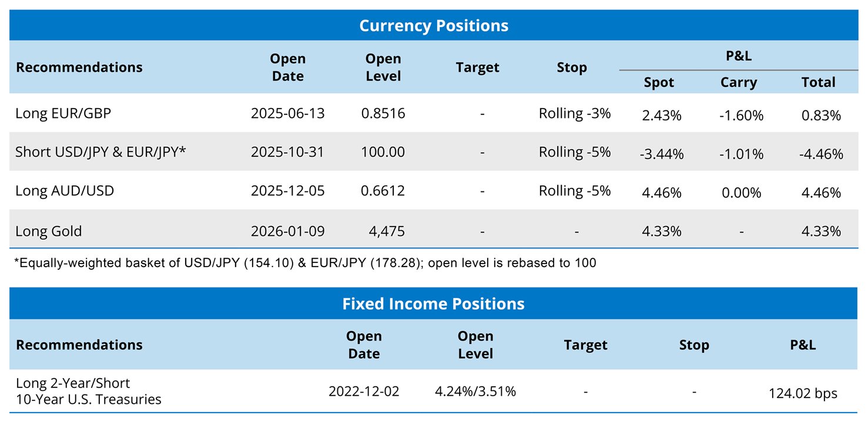Click the Spot column header
This screenshot has width=868, height=425.
(x=659, y=83)
